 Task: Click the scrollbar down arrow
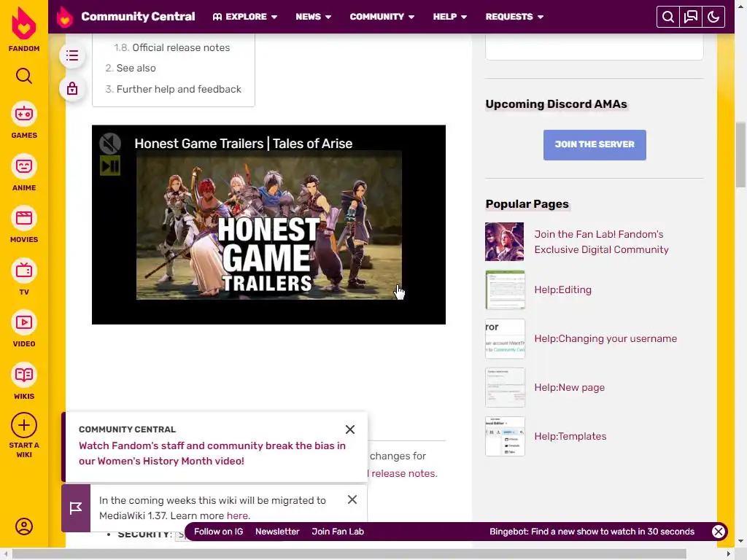point(741,542)
